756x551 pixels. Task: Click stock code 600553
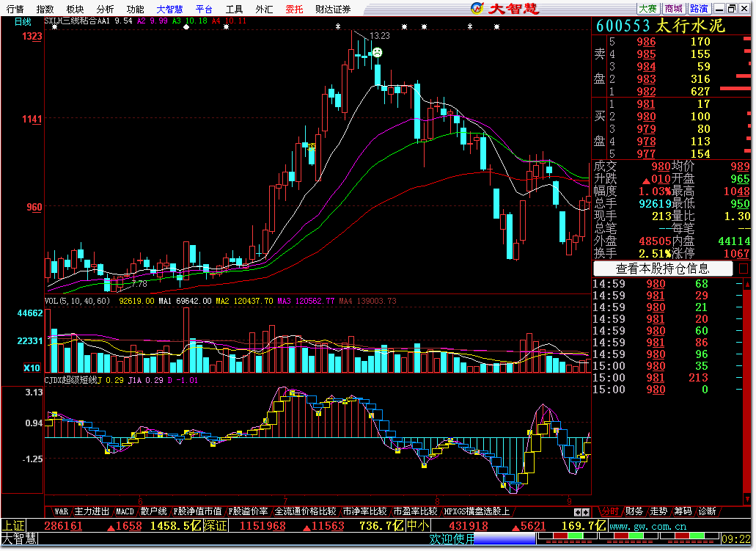point(623,26)
